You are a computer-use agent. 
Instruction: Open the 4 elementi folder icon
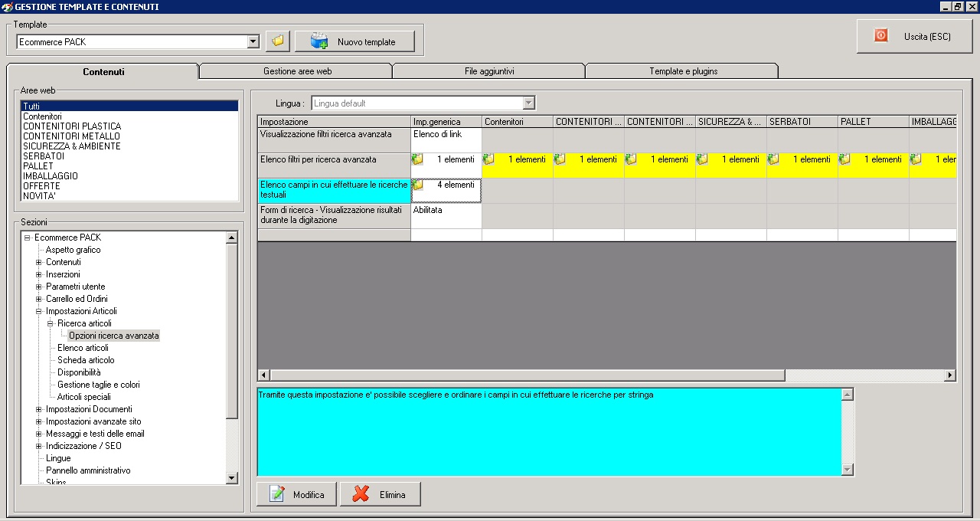(x=417, y=185)
